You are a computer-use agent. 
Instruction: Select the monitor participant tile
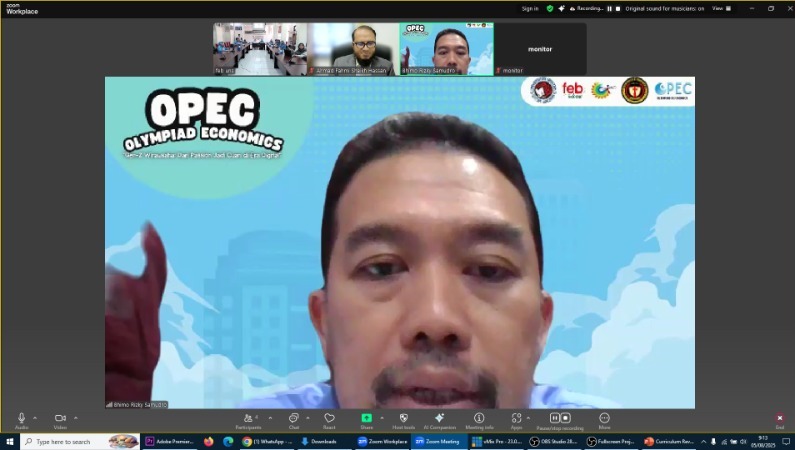[539, 49]
